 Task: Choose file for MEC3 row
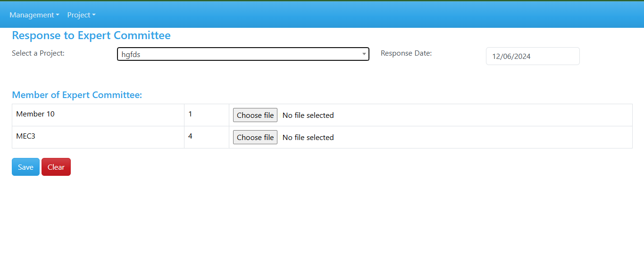(x=255, y=137)
